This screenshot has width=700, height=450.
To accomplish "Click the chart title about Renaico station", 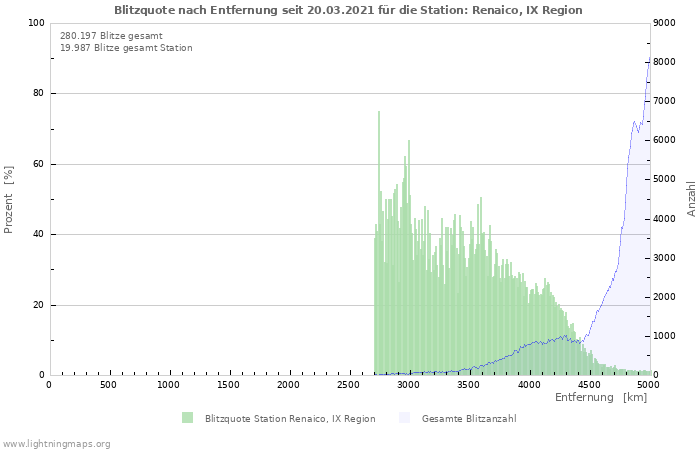I will 348,10.
